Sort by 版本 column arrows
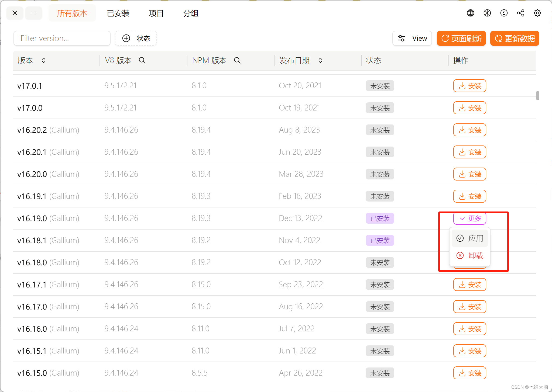 43,60
